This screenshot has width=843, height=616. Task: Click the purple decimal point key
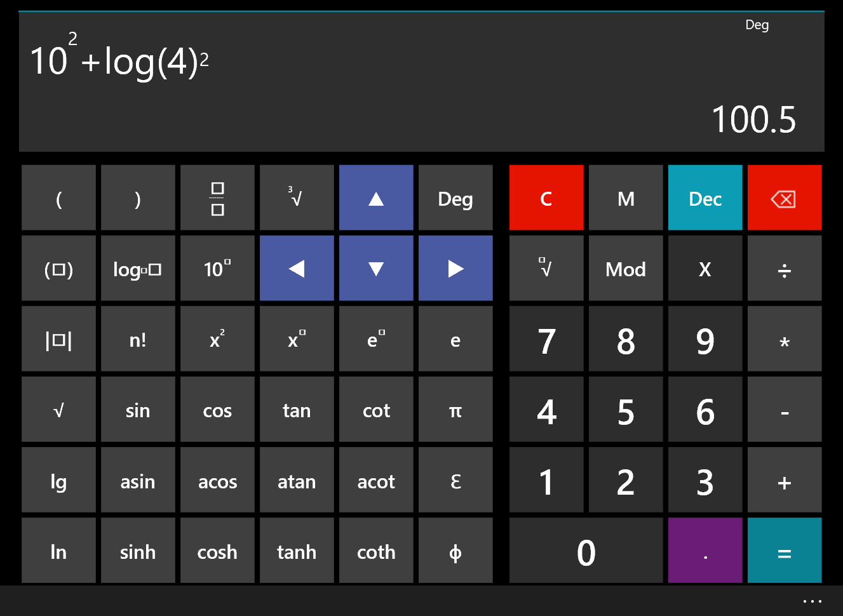[705, 551]
